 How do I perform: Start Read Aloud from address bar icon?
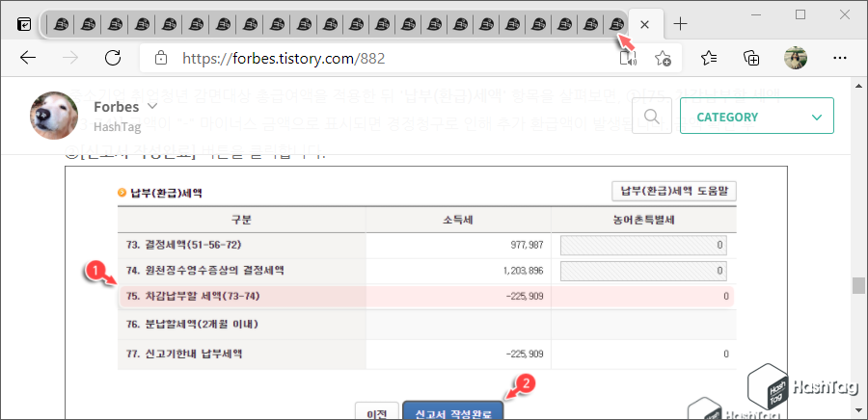[x=628, y=58]
